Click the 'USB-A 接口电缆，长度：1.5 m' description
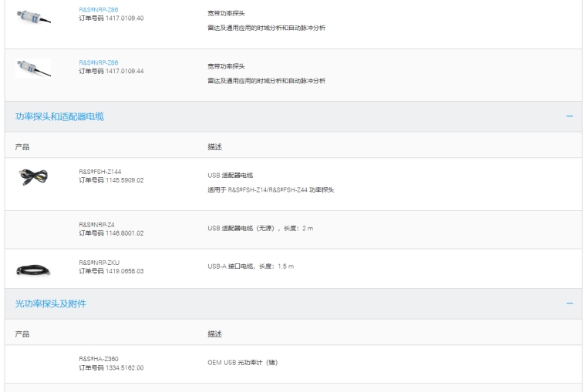Image resolution: width=586 pixels, height=392 pixels. tap(251, 266)
